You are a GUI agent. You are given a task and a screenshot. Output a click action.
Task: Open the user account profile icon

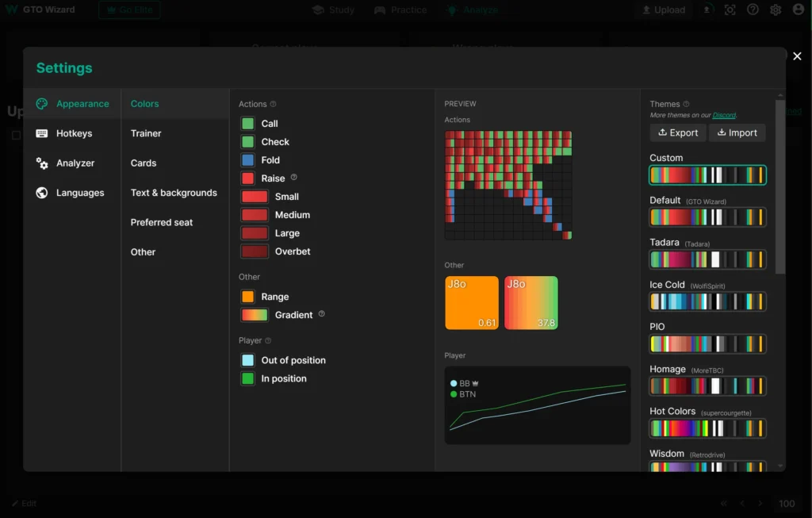[799, 10]
